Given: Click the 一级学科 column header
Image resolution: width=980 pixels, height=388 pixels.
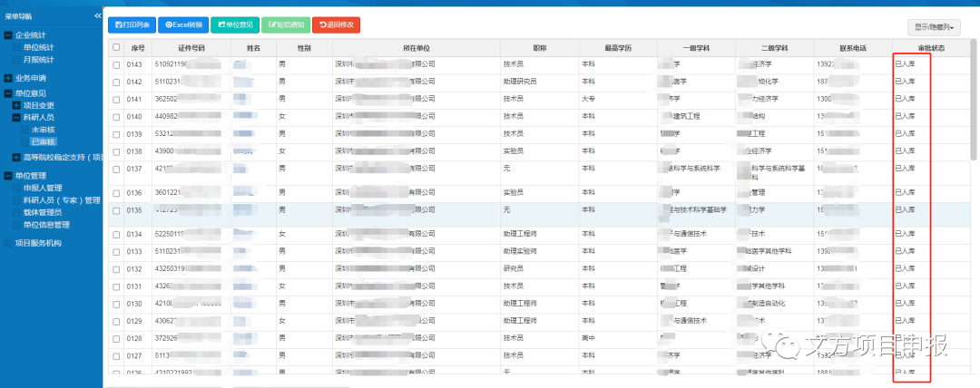Looking at the screenshot, I should 696,48.
